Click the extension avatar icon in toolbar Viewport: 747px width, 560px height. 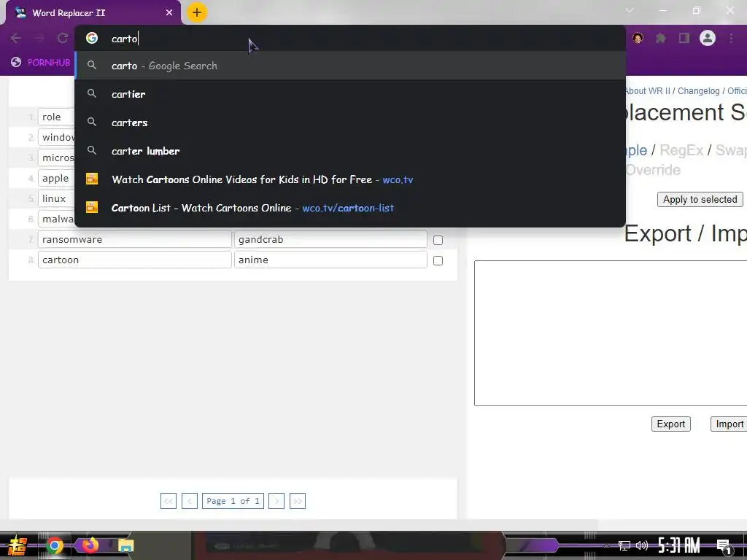638,38
